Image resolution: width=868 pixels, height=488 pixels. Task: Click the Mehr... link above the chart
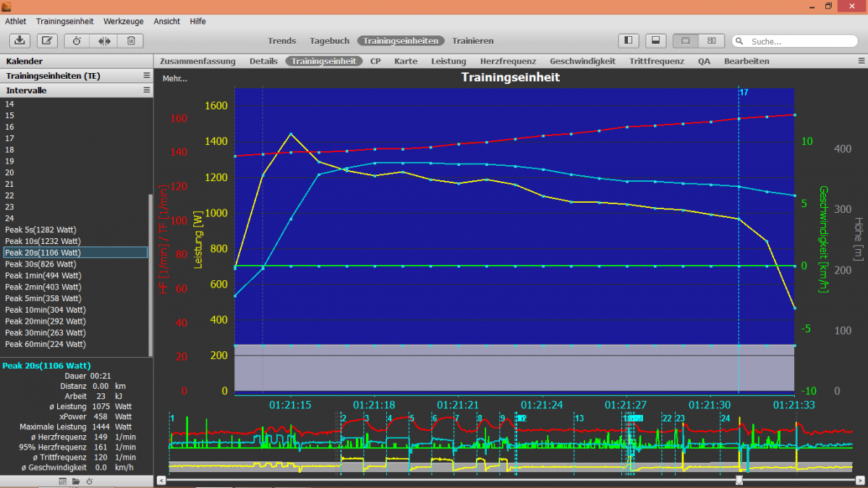174,78
